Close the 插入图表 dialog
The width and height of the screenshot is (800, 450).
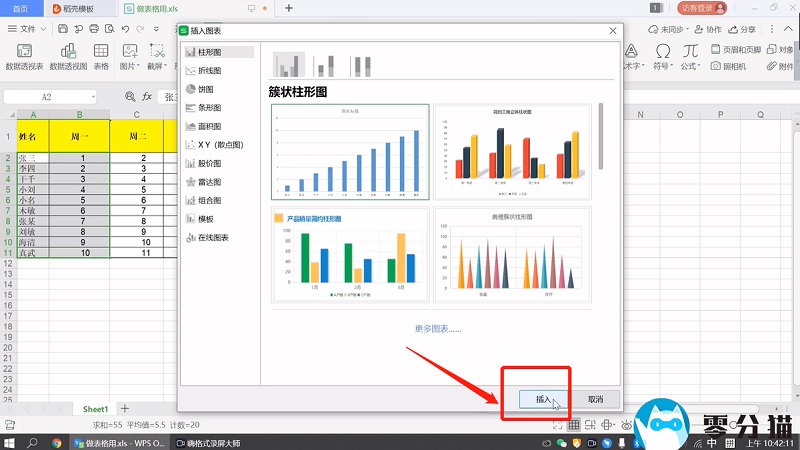[x=613, y=31]
